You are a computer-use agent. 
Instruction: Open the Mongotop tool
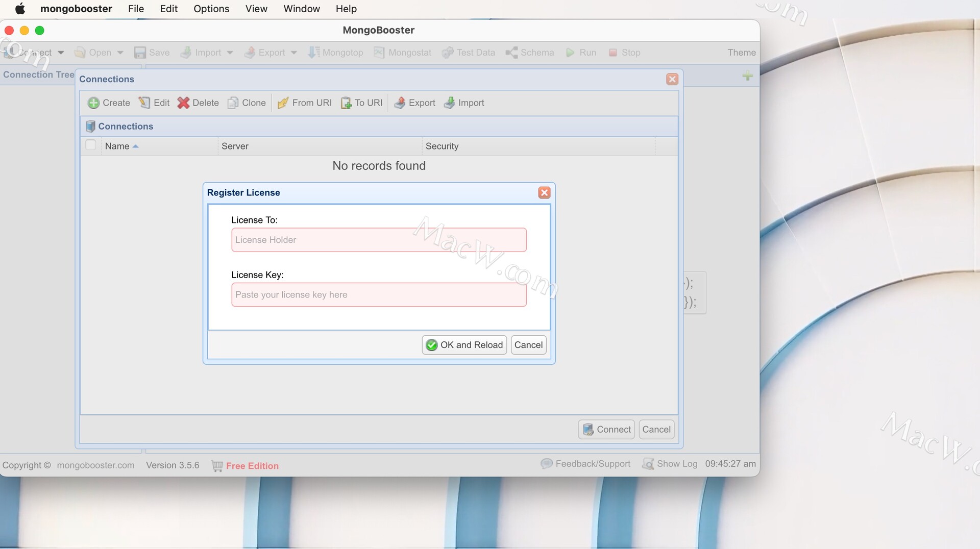click(x=335, y=53)
